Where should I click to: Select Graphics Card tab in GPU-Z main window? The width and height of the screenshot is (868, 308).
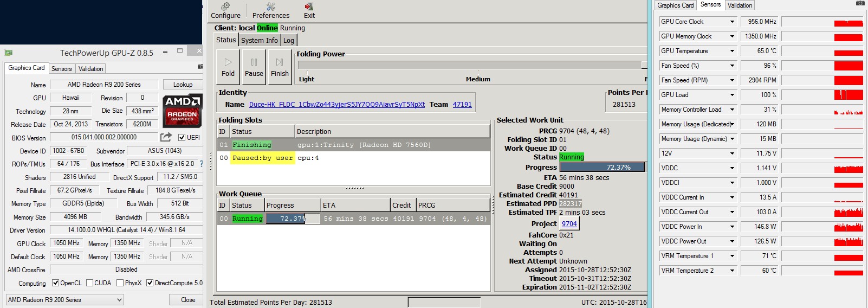point(27,68)
